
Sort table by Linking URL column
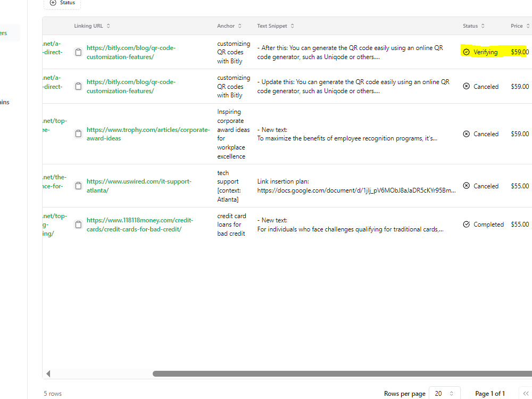pos(92,26)
